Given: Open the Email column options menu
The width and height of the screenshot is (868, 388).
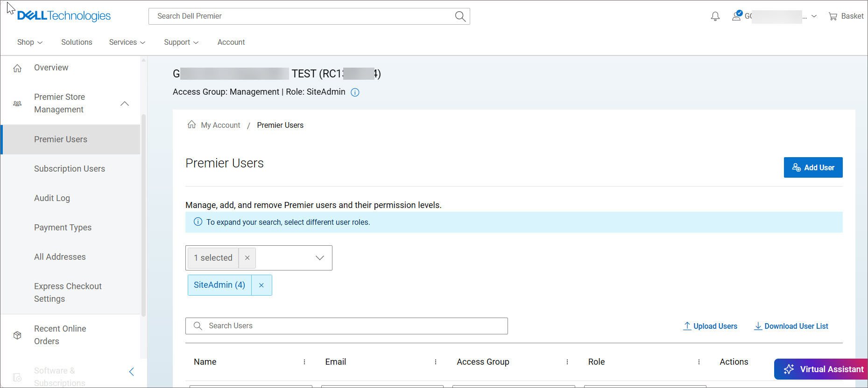Looking at the screenshot, I should tap(436, 362).
